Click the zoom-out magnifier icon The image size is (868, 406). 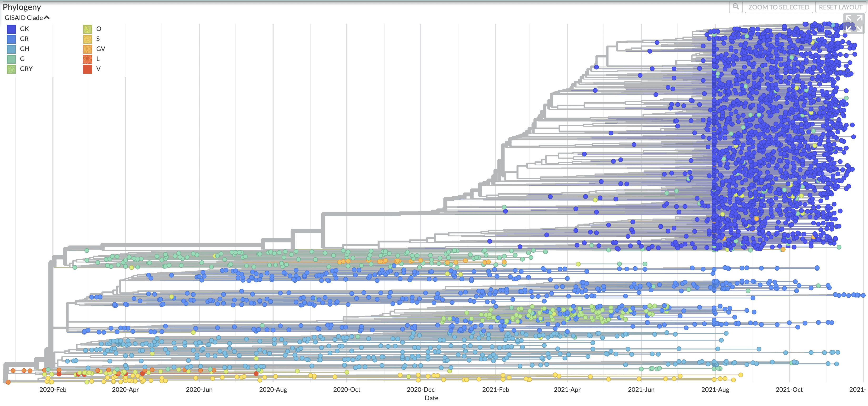point(736,7)
